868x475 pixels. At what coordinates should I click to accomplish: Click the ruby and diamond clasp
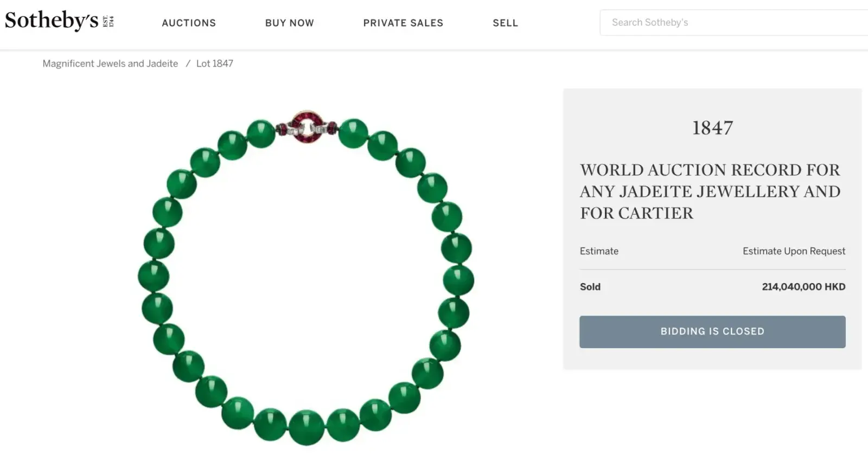(307, 127)
